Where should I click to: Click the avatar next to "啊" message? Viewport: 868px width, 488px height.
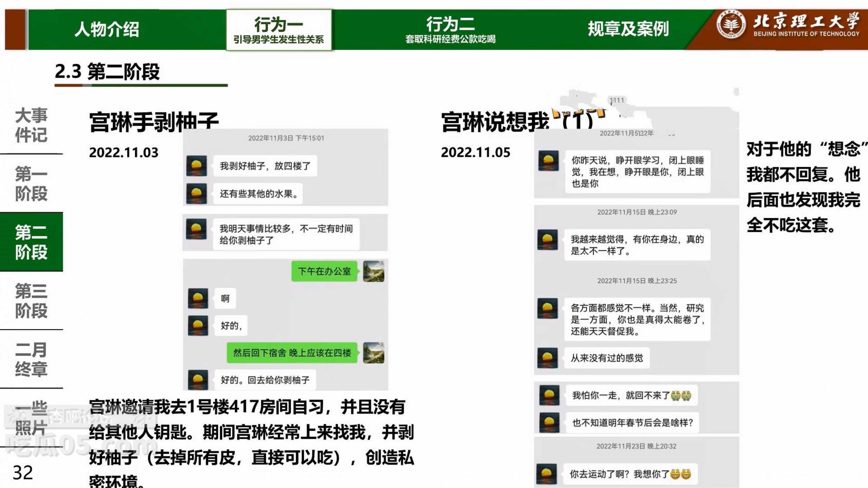pos(198,299)
